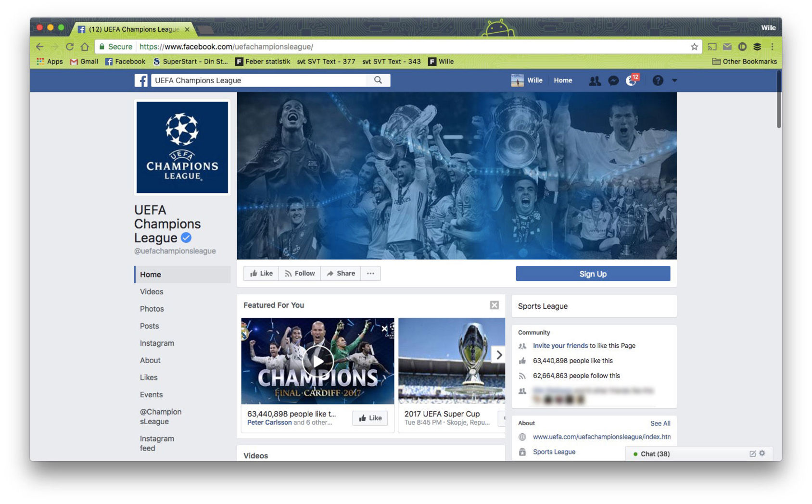The width and height of the screenshot is (812, 504).
Task: Click the Facebook search input field
Action: pos(259,80)
